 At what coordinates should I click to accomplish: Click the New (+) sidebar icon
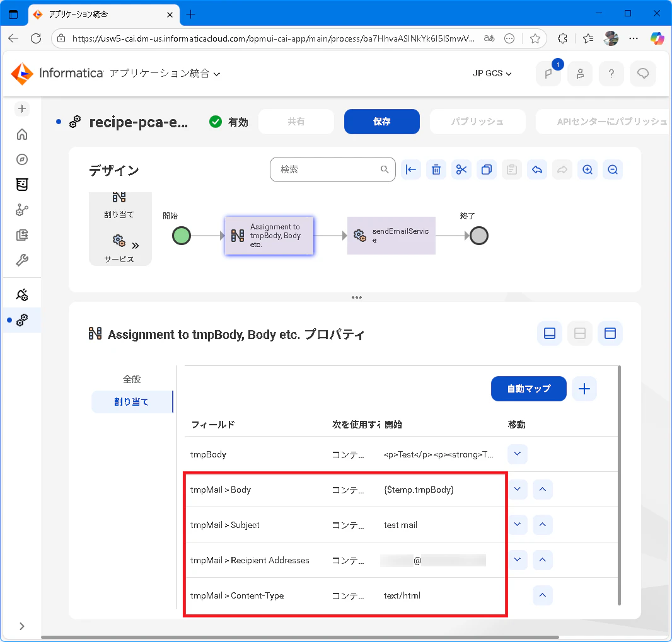click(22, 109)
